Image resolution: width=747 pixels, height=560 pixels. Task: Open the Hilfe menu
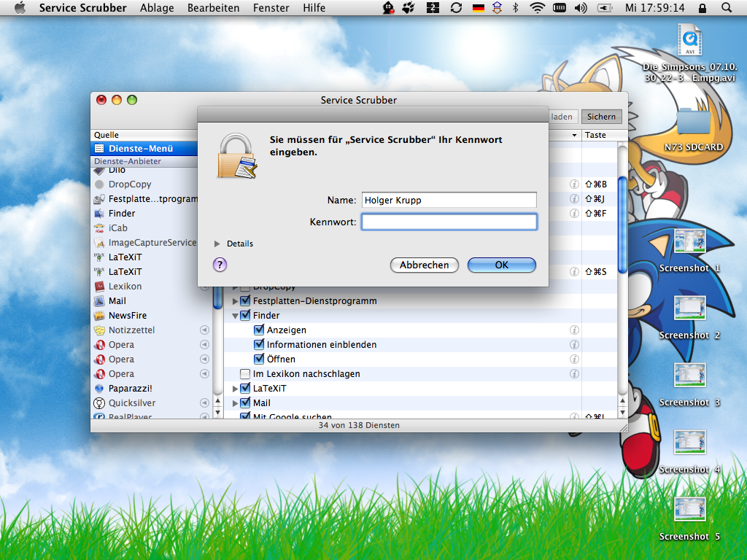[x=314, y=7]
